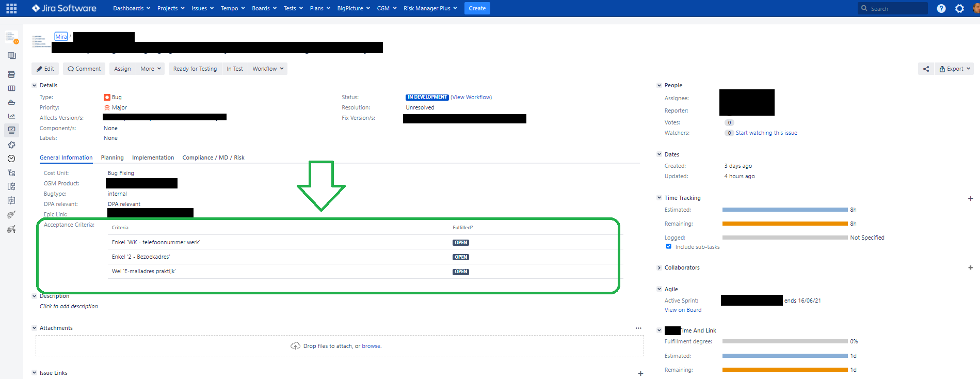Collapse the People section
Viewport: 980px width, 379px height.
659,86
